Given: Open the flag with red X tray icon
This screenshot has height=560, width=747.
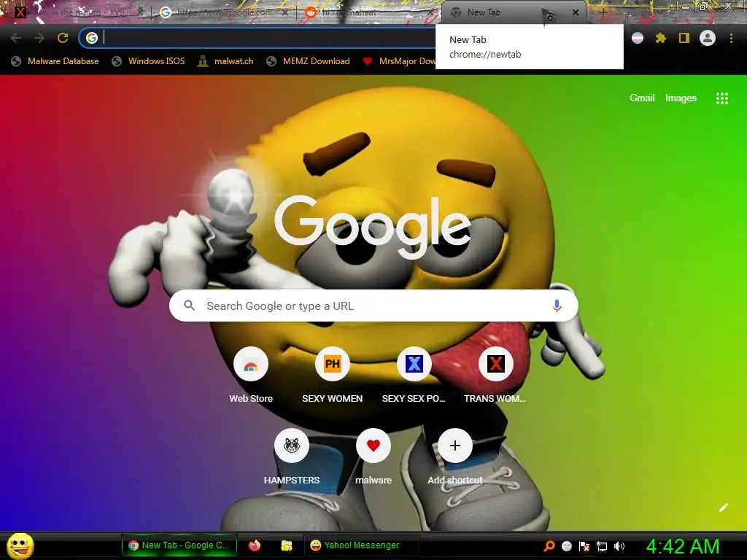Looking at the screenshot, I should click(x=584, y=546).
